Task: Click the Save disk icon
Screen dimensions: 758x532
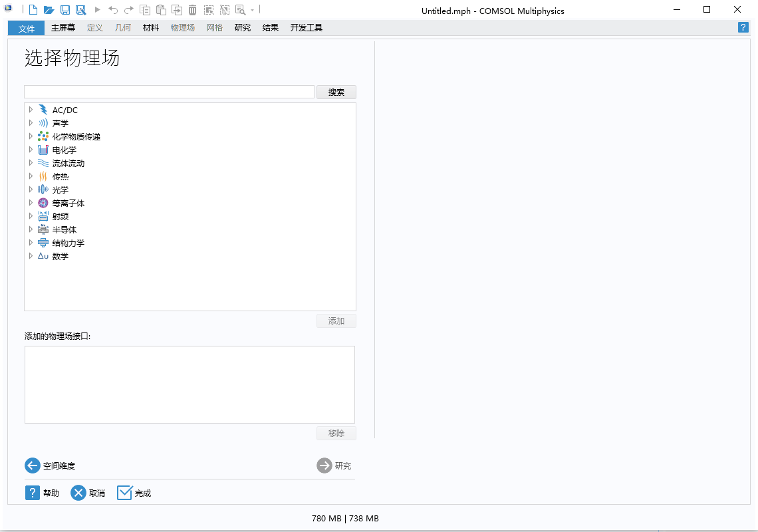Action: [64, 10]
